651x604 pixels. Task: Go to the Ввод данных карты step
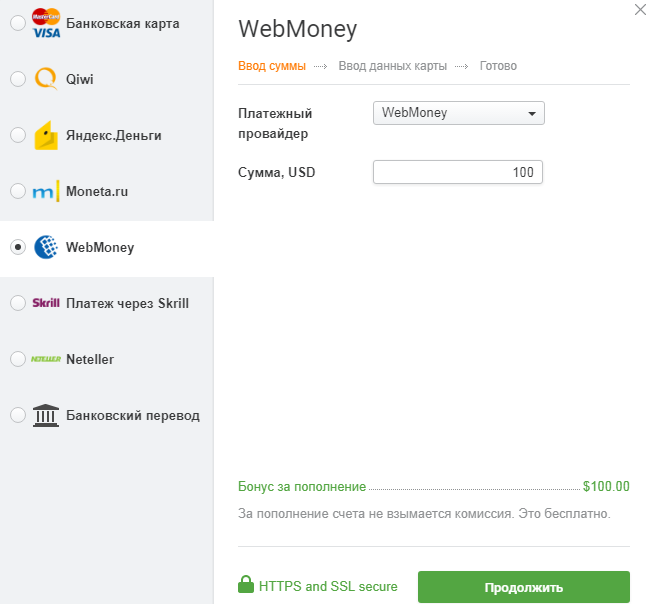coord(392,66)
